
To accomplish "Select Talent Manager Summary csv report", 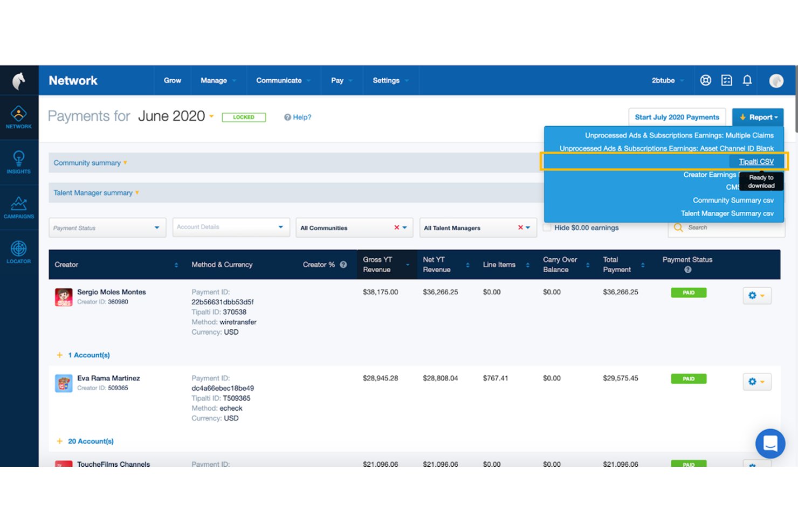I will (727, 213).
